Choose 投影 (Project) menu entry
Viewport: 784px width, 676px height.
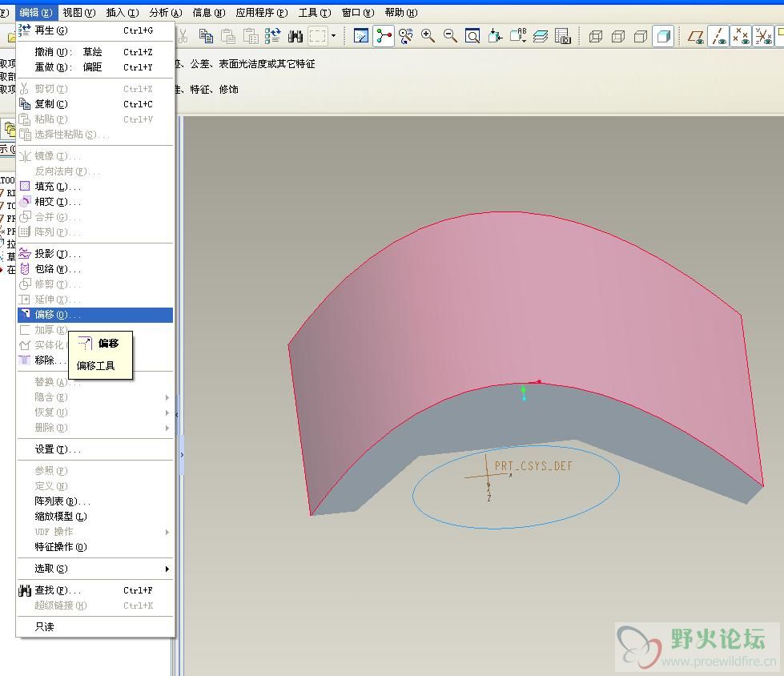[95, 254]
